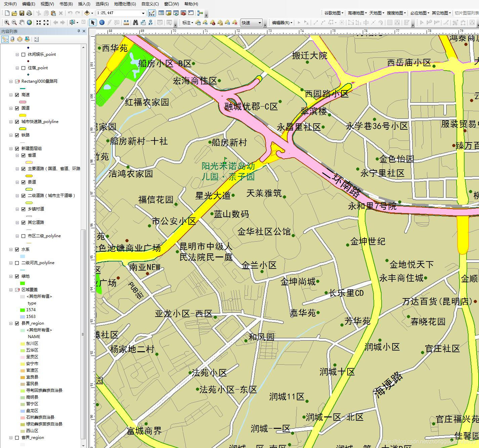This screenshot has width=479, height=448.
Task: Switch to List By Source view
Action: pyautogui.click(x=12, y=39)
